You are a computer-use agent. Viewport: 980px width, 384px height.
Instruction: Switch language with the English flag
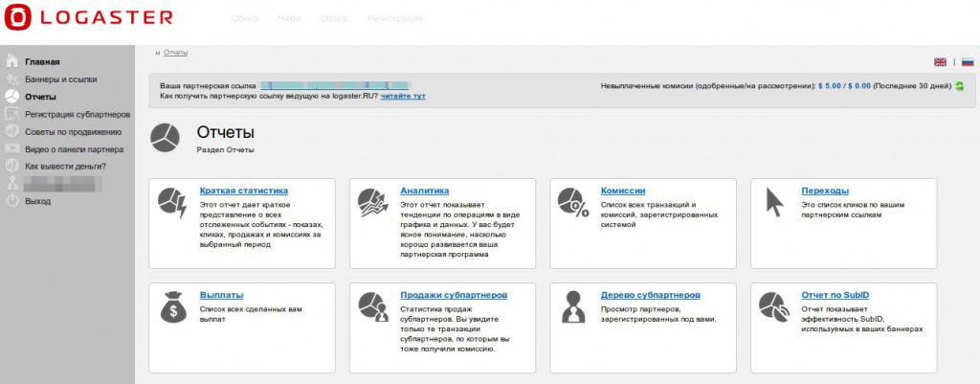(940, 62)
